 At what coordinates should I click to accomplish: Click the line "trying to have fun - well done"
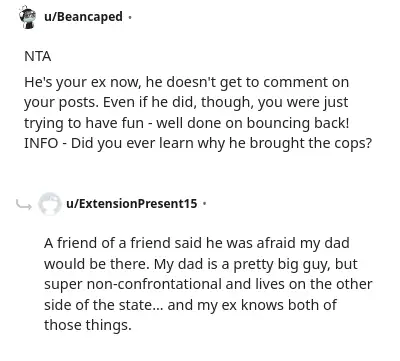pyautogui.click(x=186, y=123)
